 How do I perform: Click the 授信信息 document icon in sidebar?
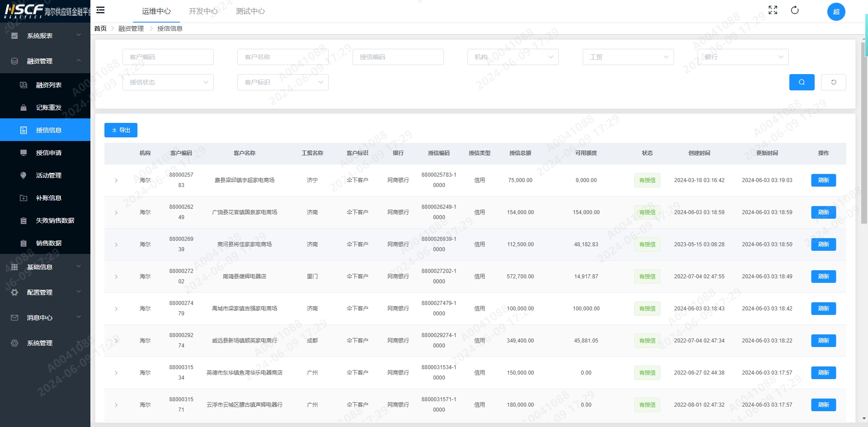coord(24,130)
